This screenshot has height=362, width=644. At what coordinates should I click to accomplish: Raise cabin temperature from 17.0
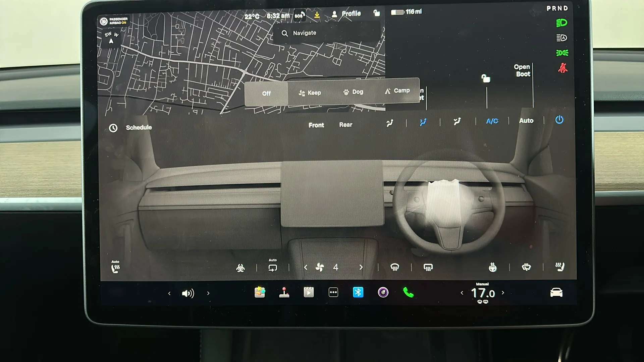[x=503, y=293]
